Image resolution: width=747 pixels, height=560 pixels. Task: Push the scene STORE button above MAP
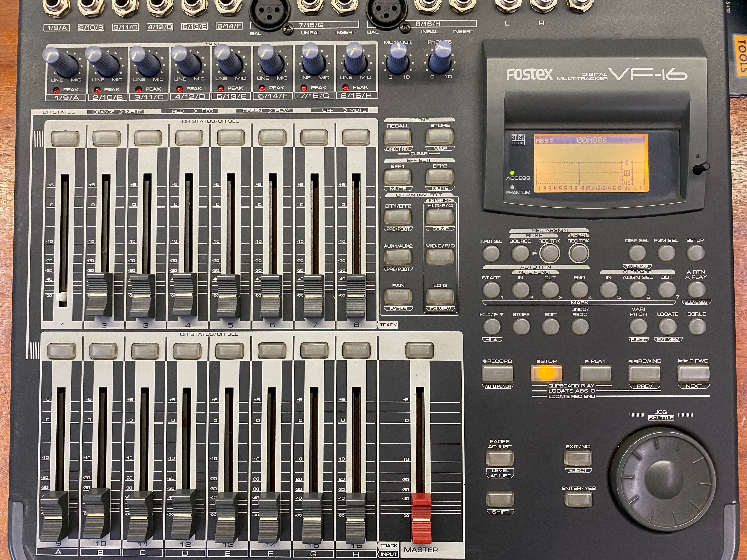click(x=440, y=137)
